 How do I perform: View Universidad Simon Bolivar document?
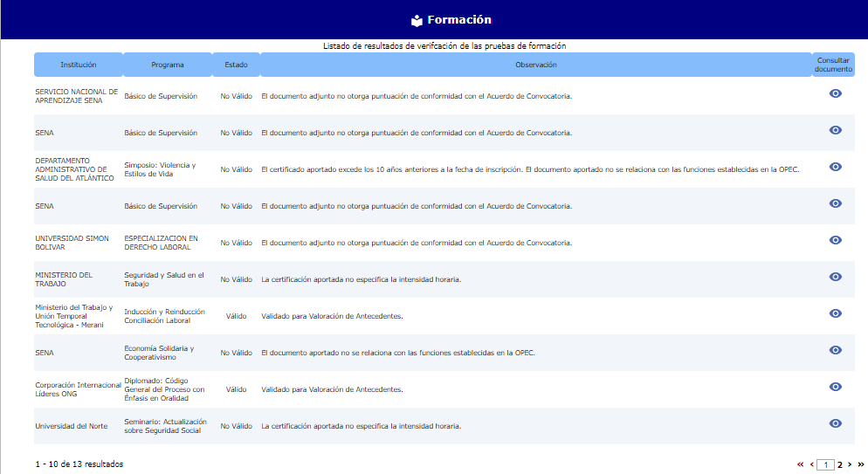tap(835, 240)
